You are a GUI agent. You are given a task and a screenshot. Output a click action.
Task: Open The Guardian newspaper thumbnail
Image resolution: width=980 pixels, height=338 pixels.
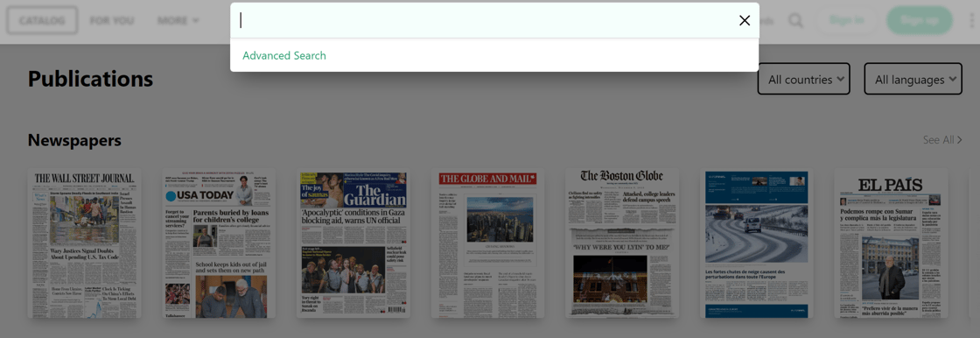(x=353, y=243)
